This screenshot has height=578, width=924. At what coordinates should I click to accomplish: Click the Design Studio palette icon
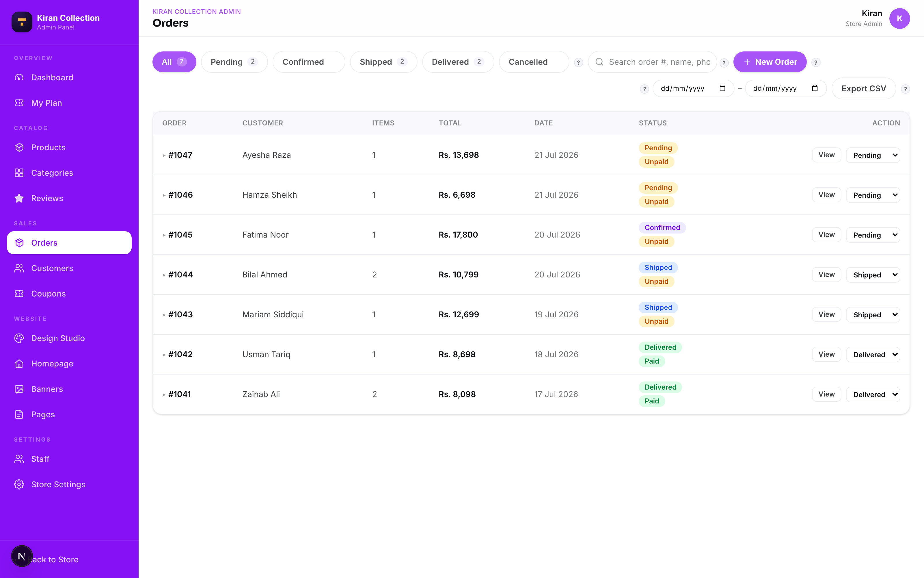[19, 338]
